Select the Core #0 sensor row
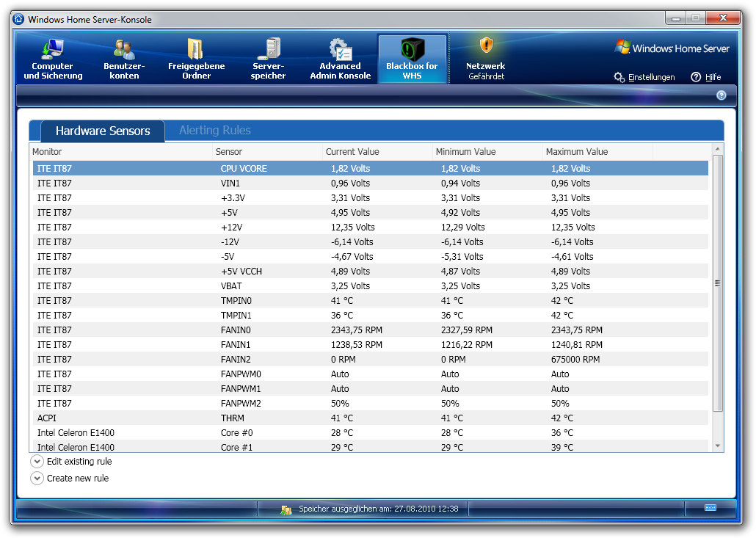Viewport: 756px width, 538px height. tap(370, 433)
